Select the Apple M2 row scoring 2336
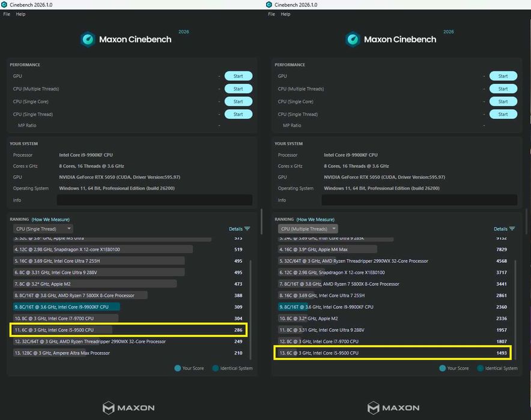Screen dimensions: 531x420 click(x=394, y=318)
